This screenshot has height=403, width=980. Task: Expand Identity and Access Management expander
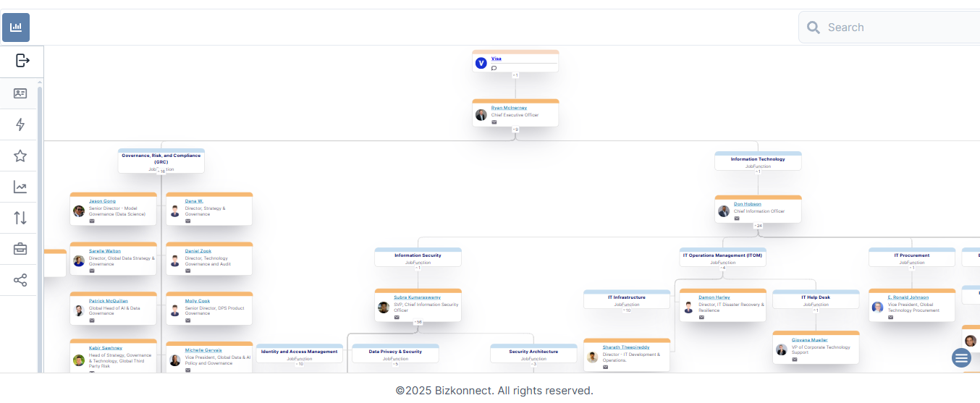pyautogui.click(x=300, y=364)
